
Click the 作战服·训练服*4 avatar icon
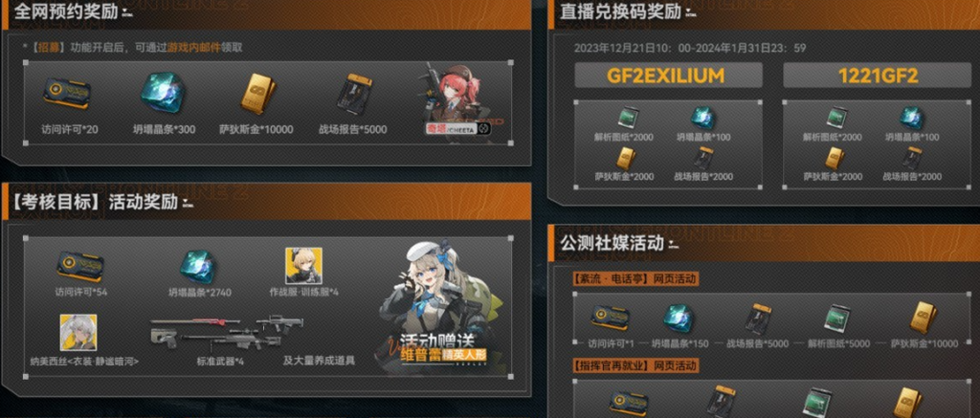point(303,266)
